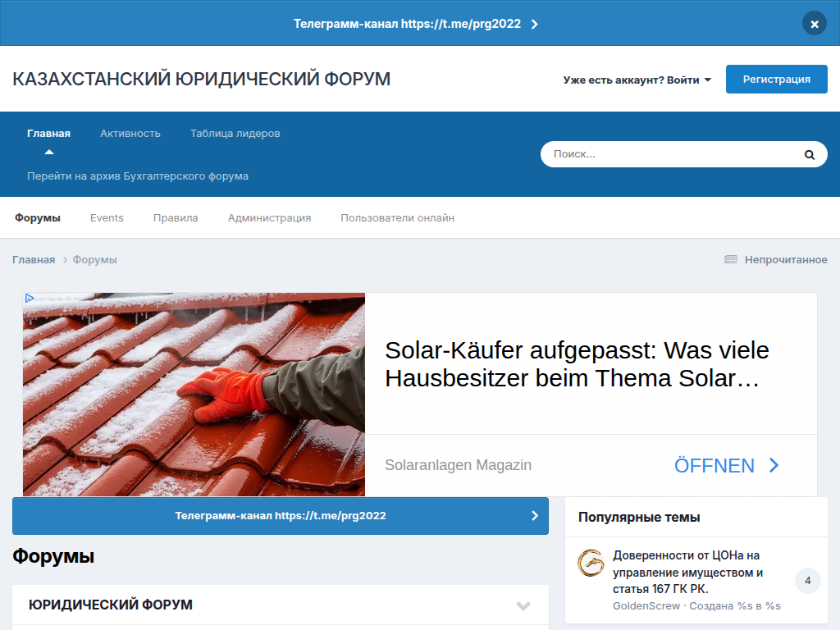Open the 'Уже есть аккаунт? Войти' dropdown
The width and height of the screenshot is (840, 630).
pos(637,80)
